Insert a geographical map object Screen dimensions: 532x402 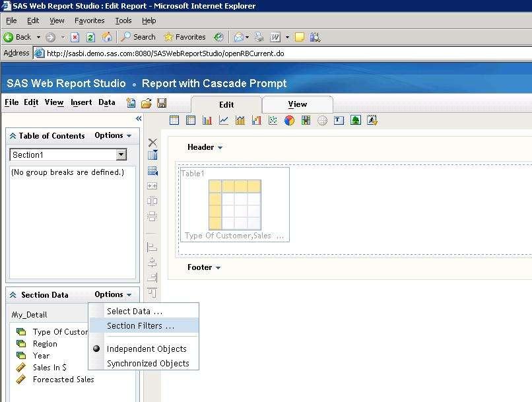322,120
